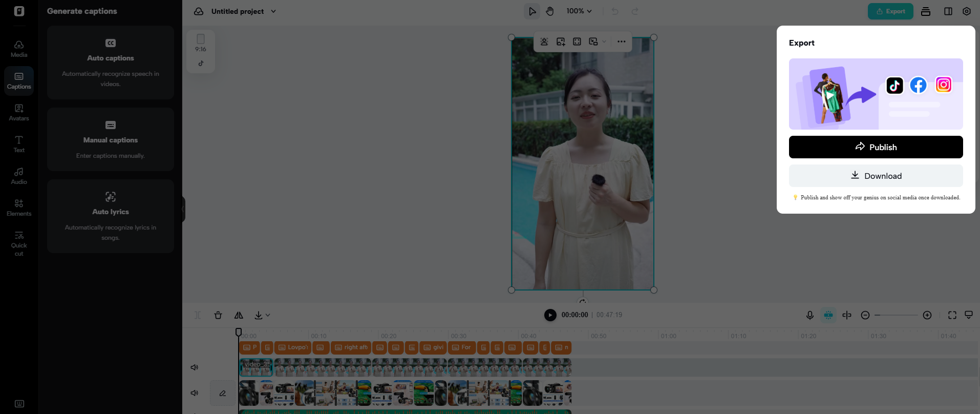Click the cloud save status icon
Image resolution: width=980 pixels, height=414 pixels.
199,11
